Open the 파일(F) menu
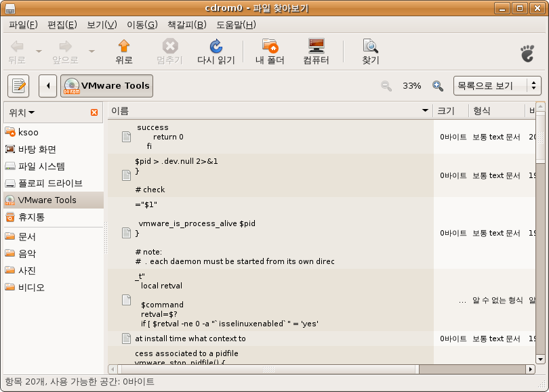Screen dimensions: 549x392 coord(23,25)
